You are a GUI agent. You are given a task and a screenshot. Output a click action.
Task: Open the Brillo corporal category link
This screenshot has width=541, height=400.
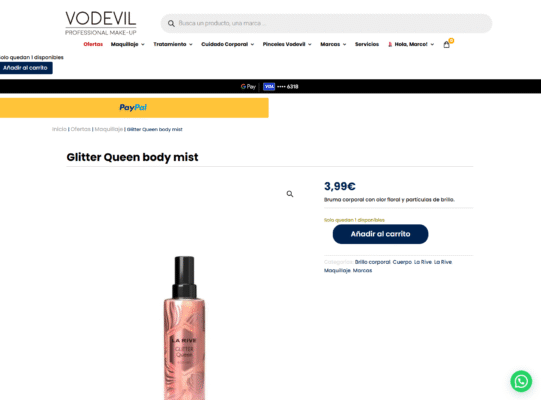(372, 262)
